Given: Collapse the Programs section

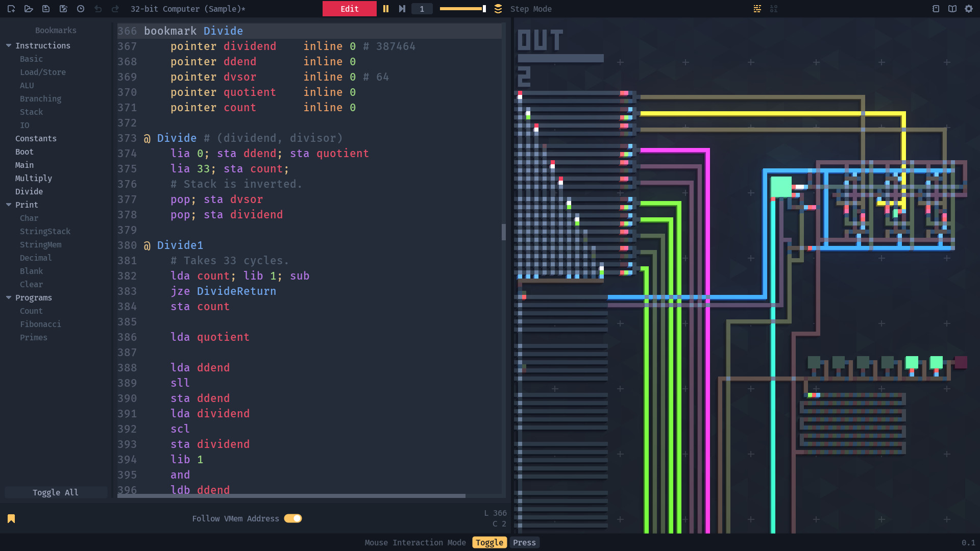Looking at the screenshot, I should (x=8, y=297).
